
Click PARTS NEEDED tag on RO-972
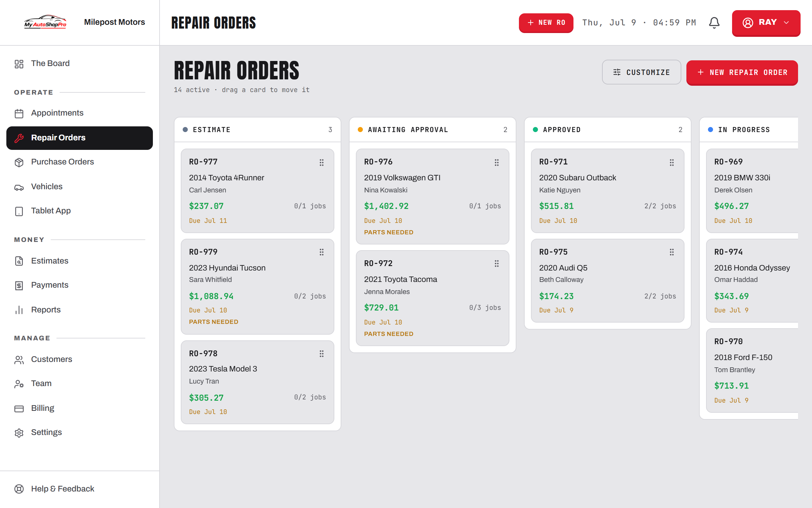(x=389, y=334)
